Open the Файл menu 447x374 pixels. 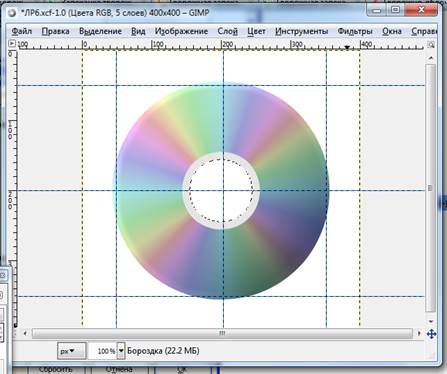[x=22, y=31]
